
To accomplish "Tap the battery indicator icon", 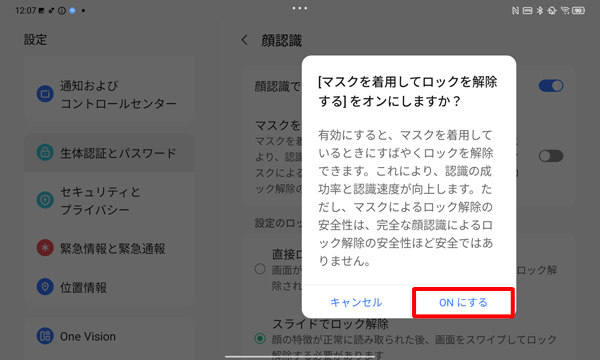I will [578, 11].
